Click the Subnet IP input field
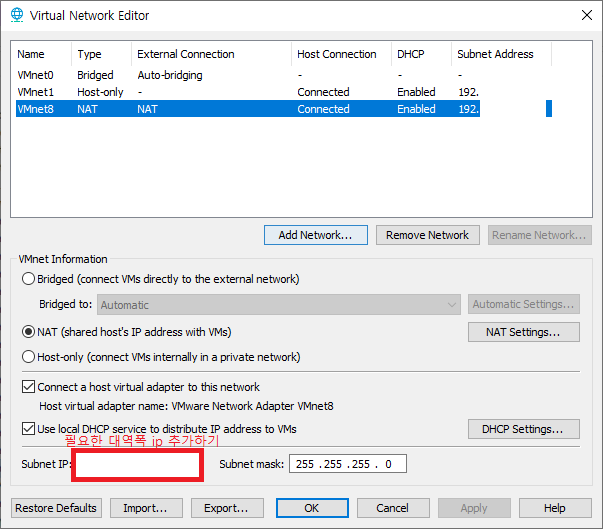The height and width of the screenshot is (529, 603). (x=137, y=464)
